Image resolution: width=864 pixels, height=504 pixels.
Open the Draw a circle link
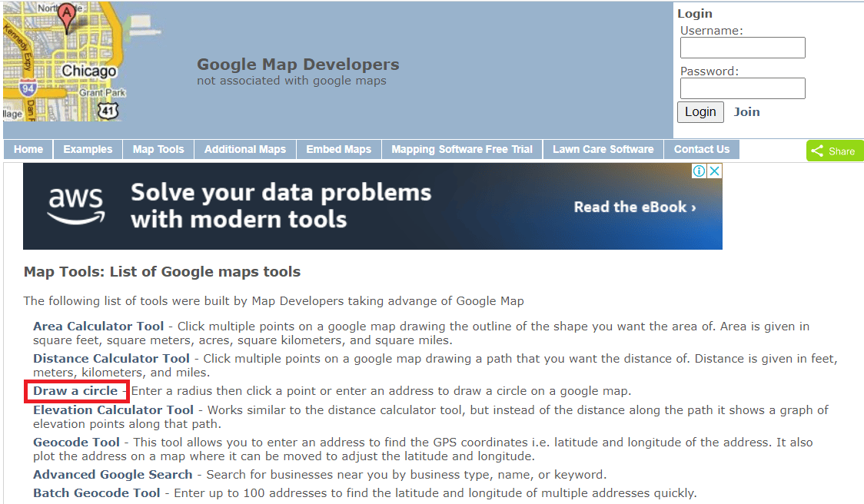click(x=75, y=390)
